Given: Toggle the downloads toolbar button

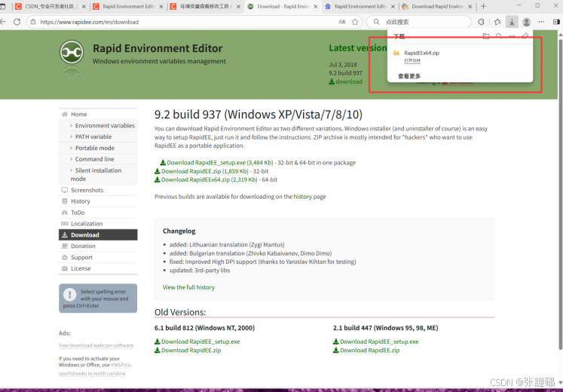Looking at the screenshot, I should tap(512, 22).
